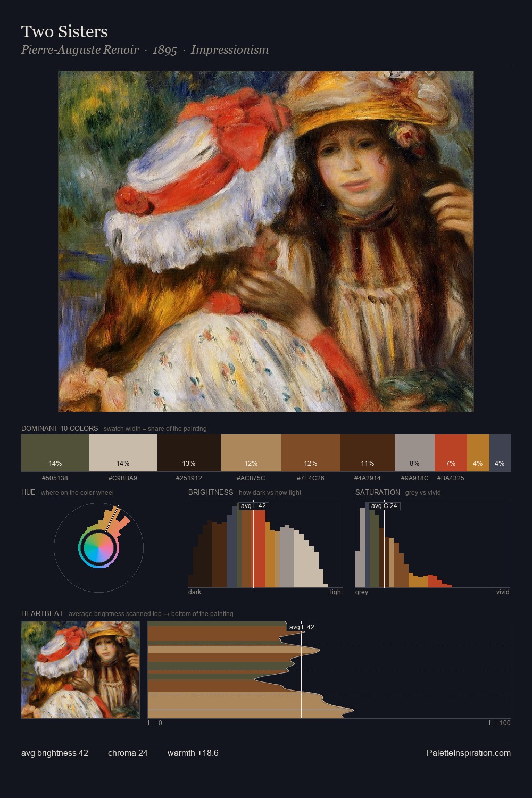Click the Two Sisters title
Image resolution: width=532 pixels, height=798 pixels.
(x=64, y=31)
